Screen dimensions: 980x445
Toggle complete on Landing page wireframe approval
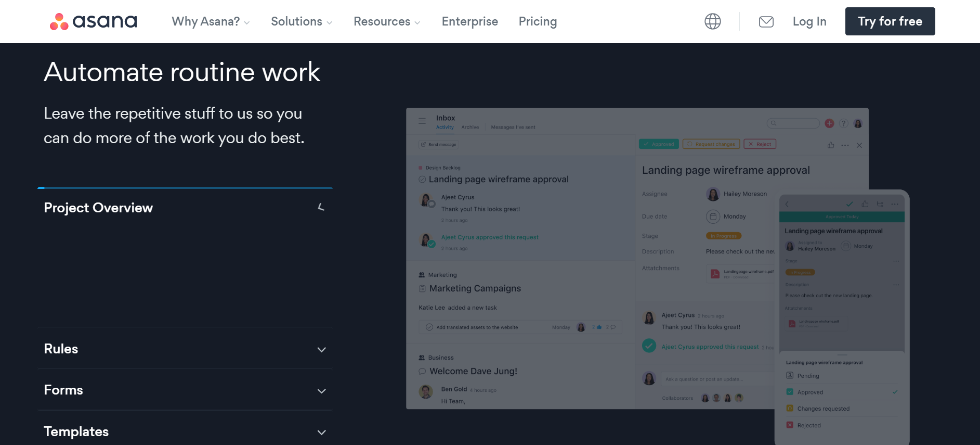422,180
